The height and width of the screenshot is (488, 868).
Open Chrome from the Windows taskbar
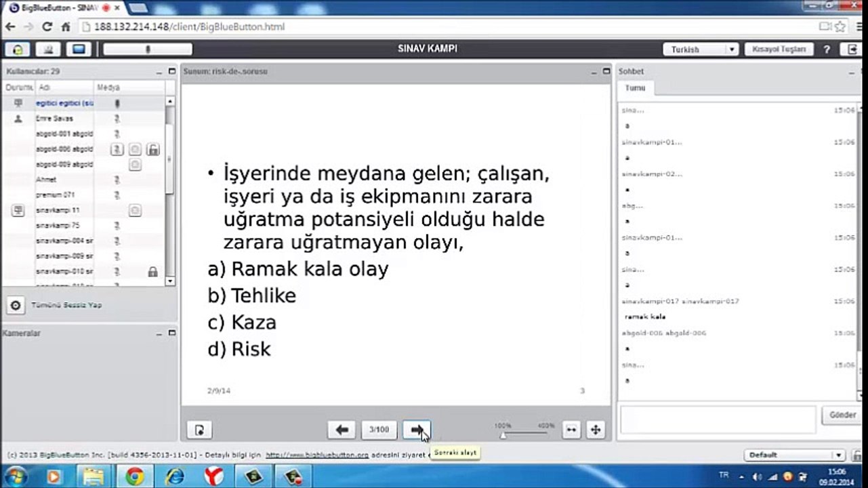click(x=134, y=476)
